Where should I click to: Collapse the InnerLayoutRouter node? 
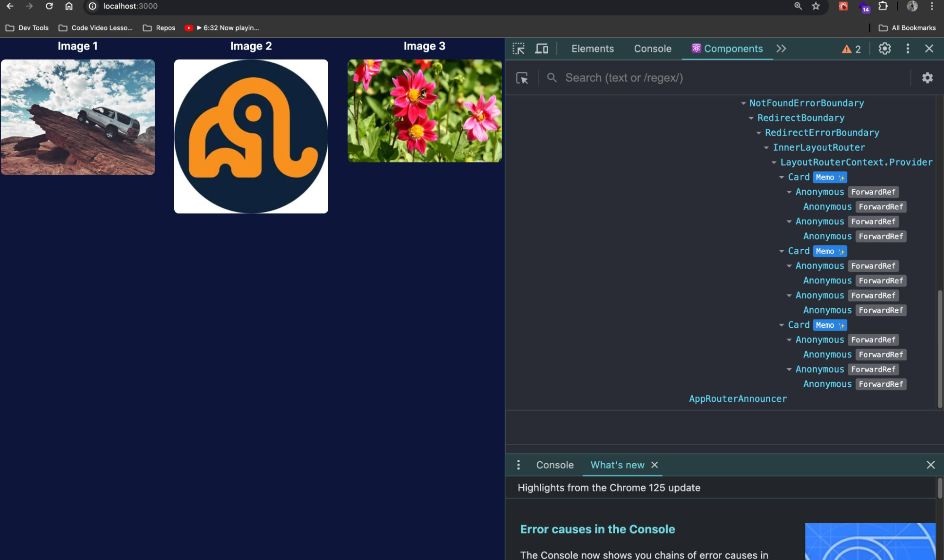click(x=766, y=148)
